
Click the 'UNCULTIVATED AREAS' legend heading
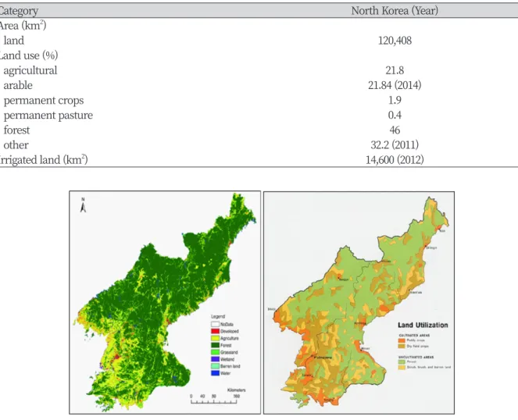tap(416, 357)
